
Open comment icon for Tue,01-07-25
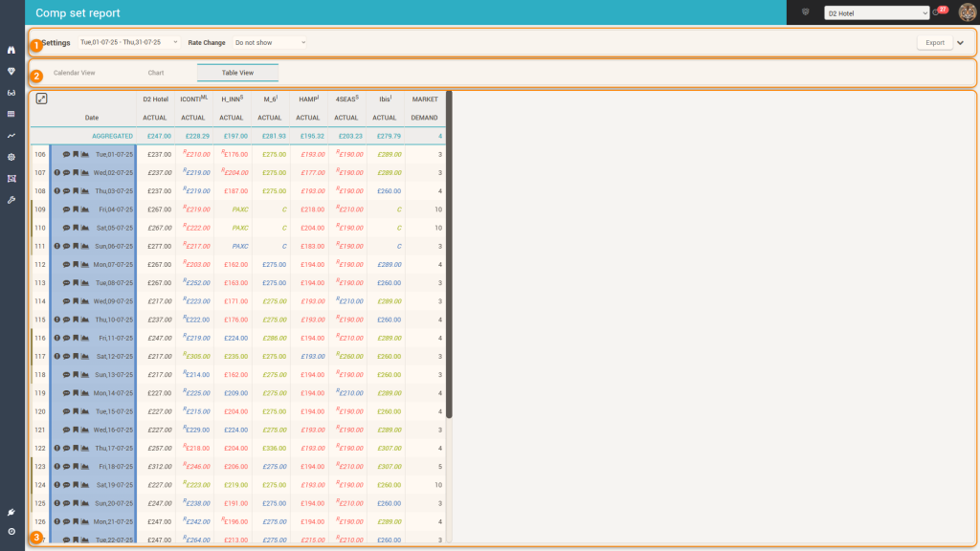click(66, 154)
